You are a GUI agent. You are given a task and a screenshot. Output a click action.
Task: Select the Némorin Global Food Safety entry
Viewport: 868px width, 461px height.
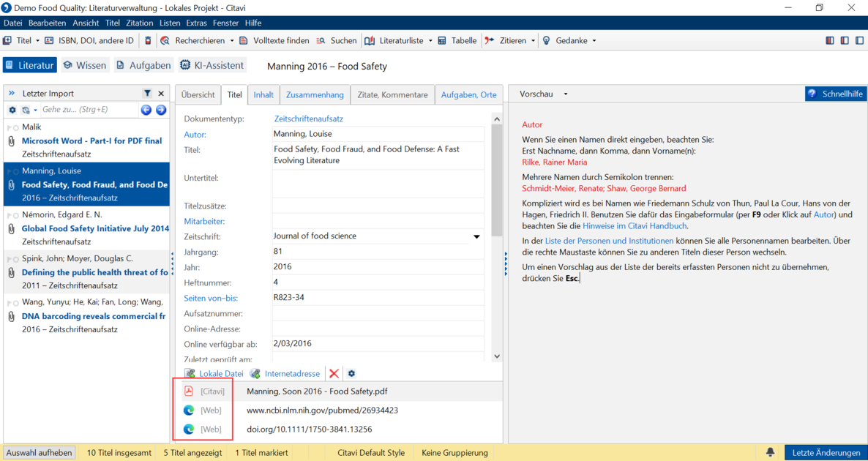pos(87,228)
